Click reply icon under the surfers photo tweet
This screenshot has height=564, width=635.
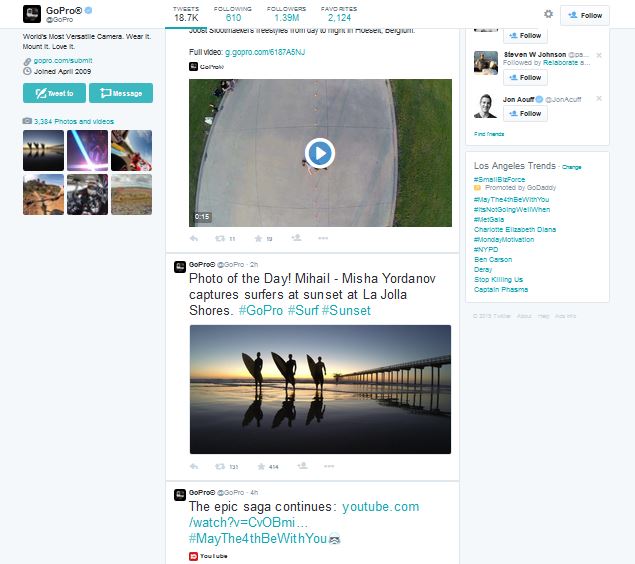pos(194,466)
